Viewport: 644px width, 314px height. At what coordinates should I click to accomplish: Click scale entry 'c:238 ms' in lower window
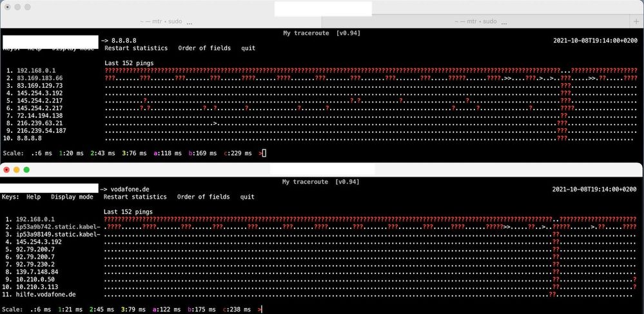pyautogui.click(x=237, y=309)
